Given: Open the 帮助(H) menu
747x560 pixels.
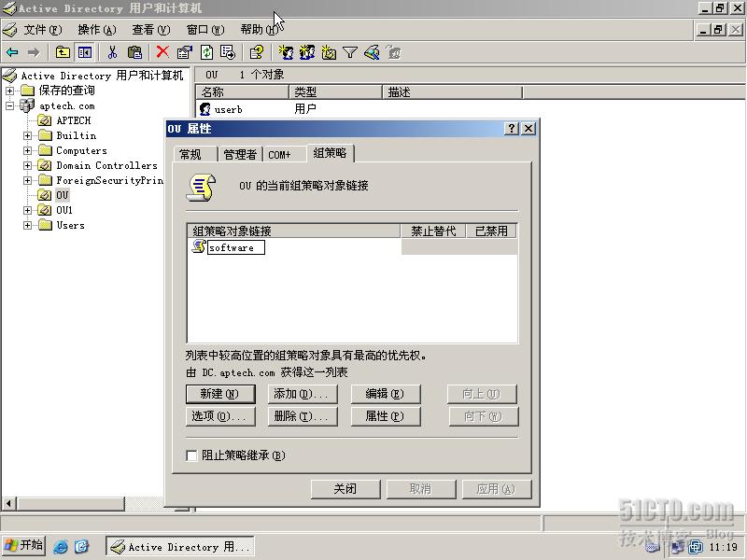Looking at the screenshot, I should (259, 30).
